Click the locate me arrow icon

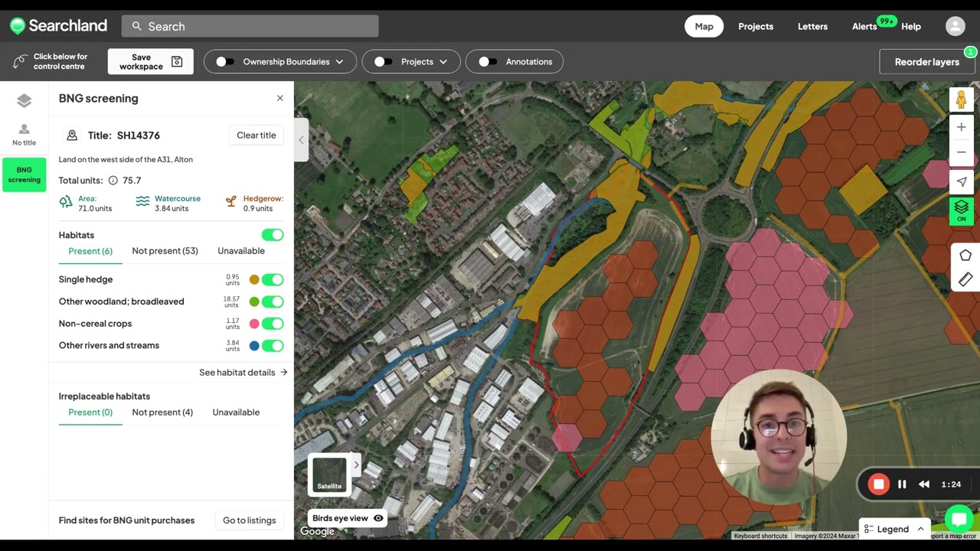click(962, 181)
